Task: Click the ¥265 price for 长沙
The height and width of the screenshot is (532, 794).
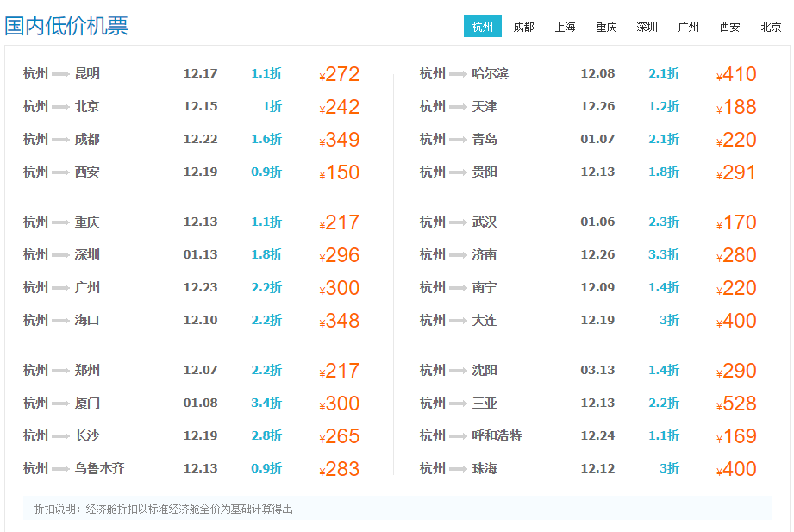Action: pyautogui.click(x=340, y=435)
